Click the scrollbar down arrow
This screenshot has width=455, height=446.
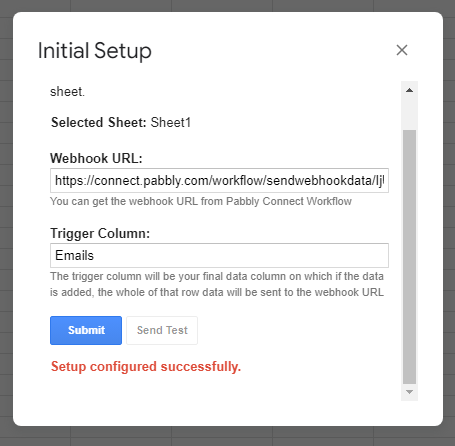click(409, 392)
